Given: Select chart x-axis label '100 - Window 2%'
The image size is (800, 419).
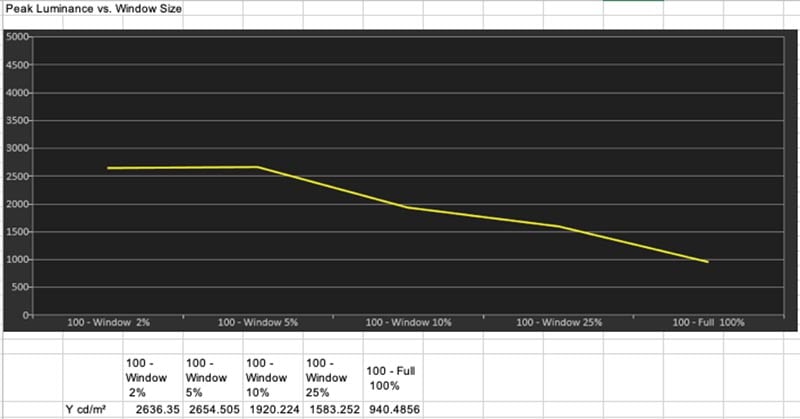Looking at the screenshot, I should [x=106, y=323].
